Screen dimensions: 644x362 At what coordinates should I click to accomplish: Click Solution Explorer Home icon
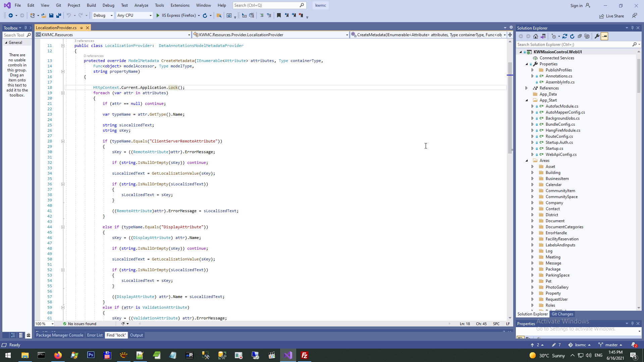click(x=536, y=36)
